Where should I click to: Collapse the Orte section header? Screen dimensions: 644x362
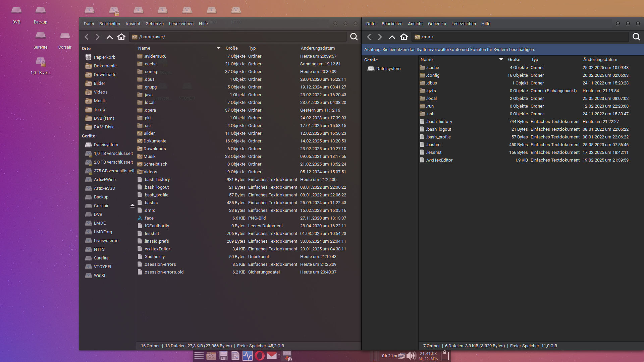(86, 48)
